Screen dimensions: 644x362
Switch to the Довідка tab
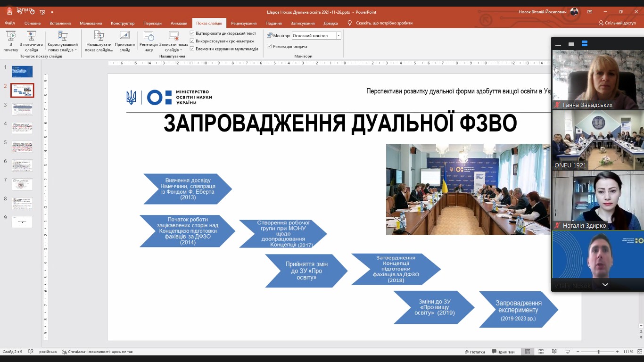point(330,23)
